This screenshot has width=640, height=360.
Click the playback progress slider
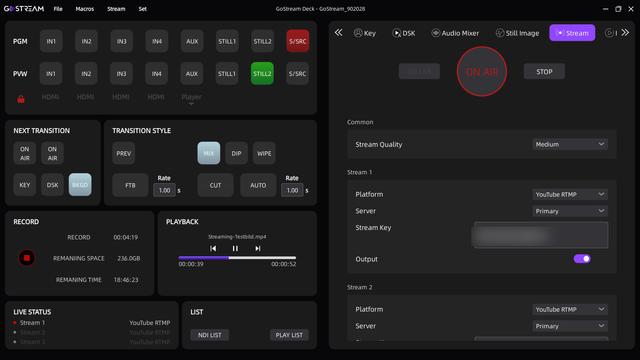pyautogui.click(x=237, y=258)
